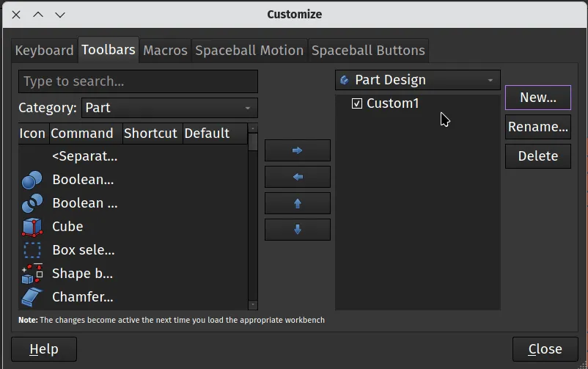Screen dimensions: 588x369
Task: Select the Custom1 toolbar entry label
Action: tap(393, 103)
